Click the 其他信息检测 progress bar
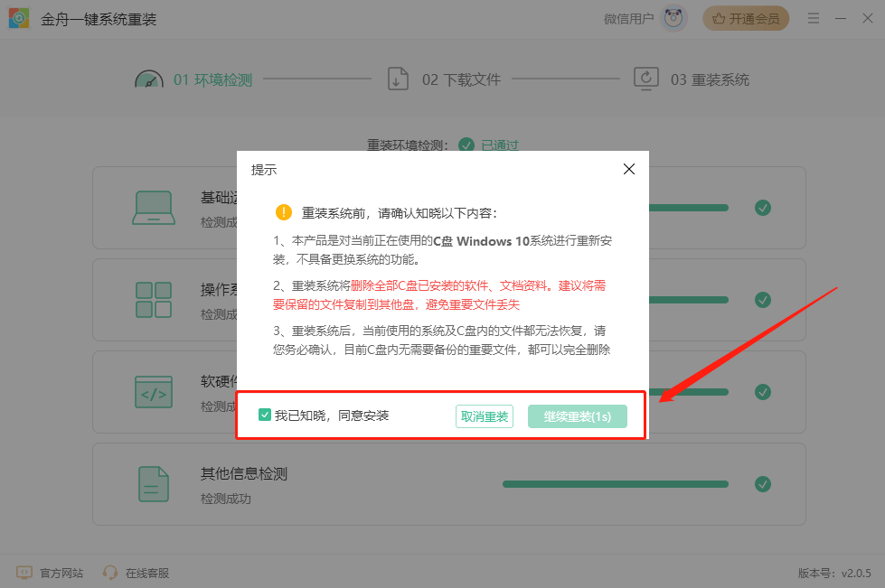The height and width of the screenshot is (588, 885). [x=616, y=484]
